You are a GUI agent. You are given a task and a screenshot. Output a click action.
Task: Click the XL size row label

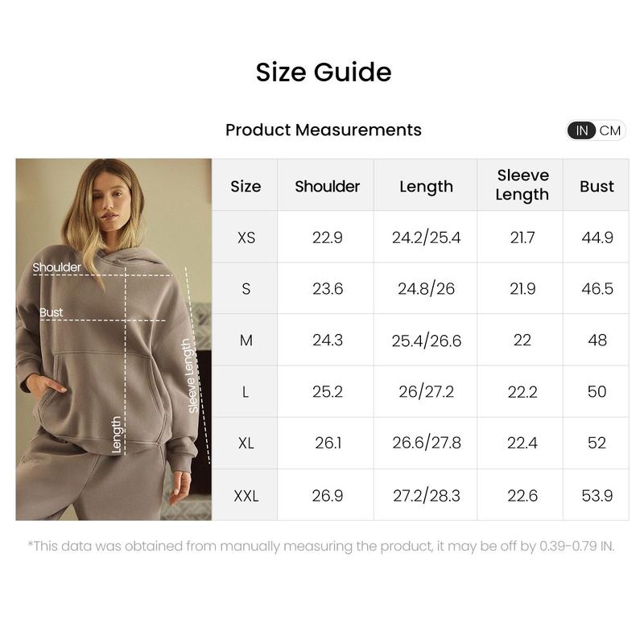(x=246, y=444)
